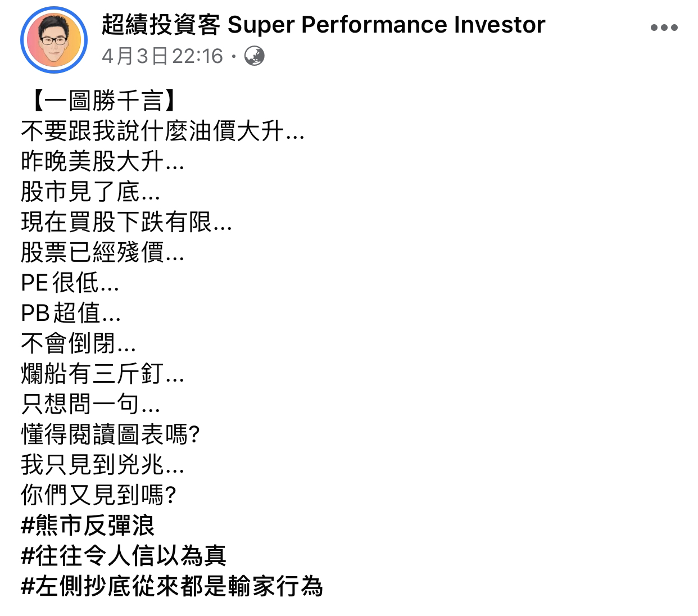Open the post options three-dots menu
The image size is (698, 616).
pyautogui.click(x=664, y=28)
